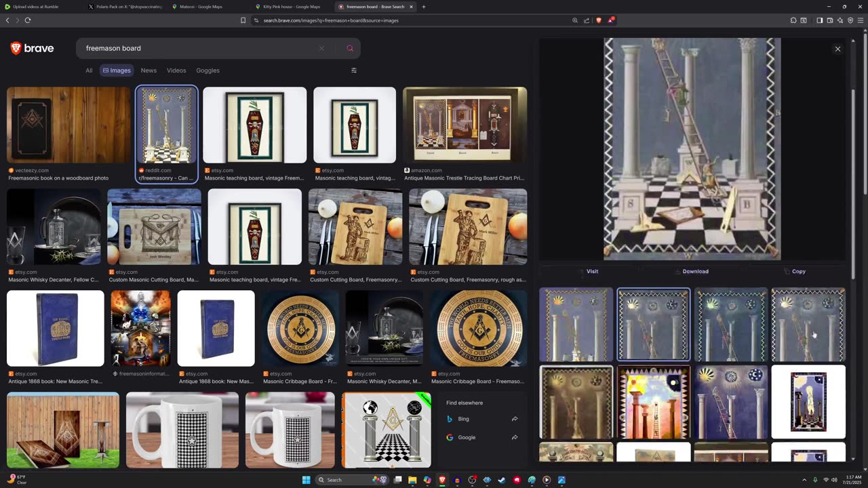Screen dimensions: 868x488
Task: Switch to Mateosi Google Maps tab
Action: pyautogui.click(x=208, y=7)
